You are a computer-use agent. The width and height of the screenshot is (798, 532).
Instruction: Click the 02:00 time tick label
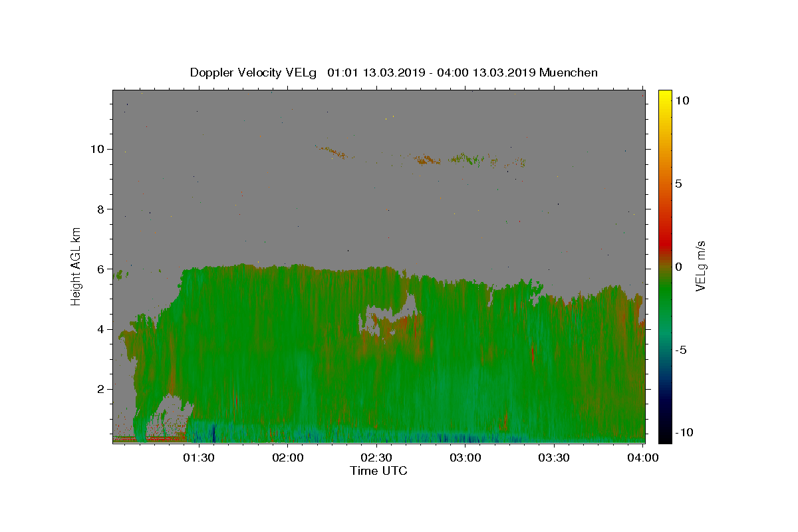288,458
